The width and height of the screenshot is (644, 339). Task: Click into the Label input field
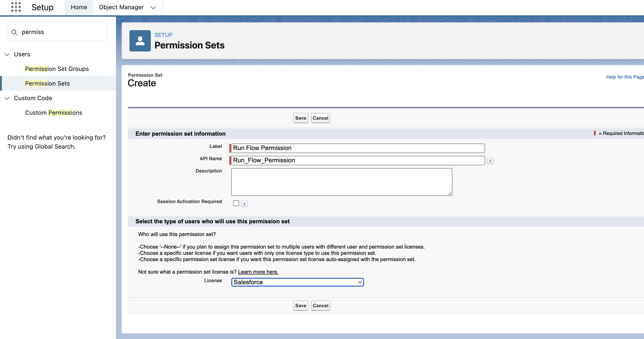point(358,148)
